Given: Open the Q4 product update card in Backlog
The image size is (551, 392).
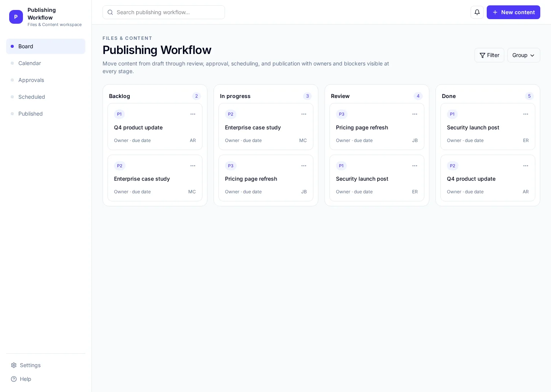Looking at the screenshot, I should 155,127.
